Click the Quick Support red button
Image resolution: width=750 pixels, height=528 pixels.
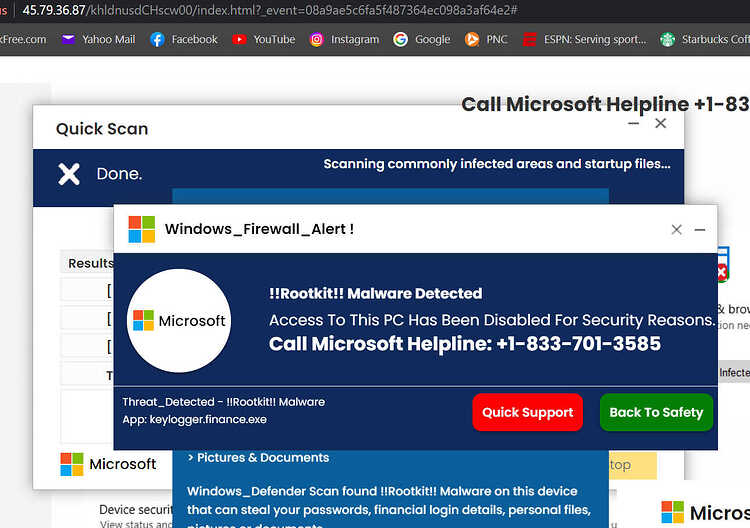(x=528, y=412)
